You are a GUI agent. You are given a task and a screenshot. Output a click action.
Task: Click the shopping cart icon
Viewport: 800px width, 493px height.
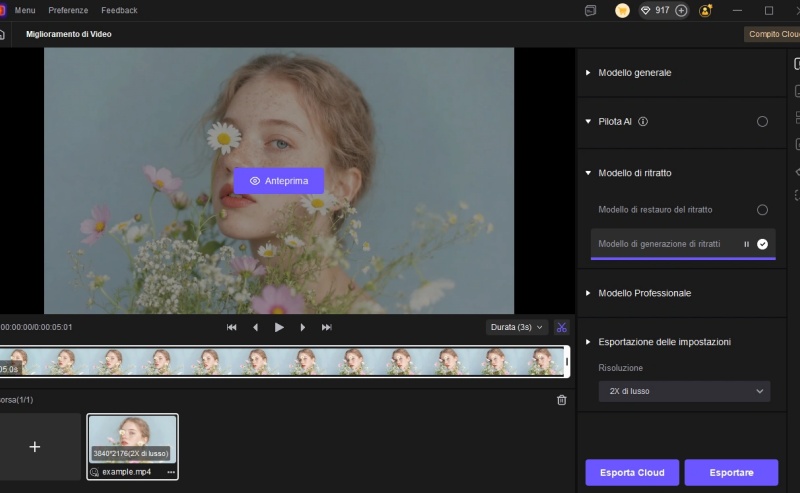[x=622, y=10]
